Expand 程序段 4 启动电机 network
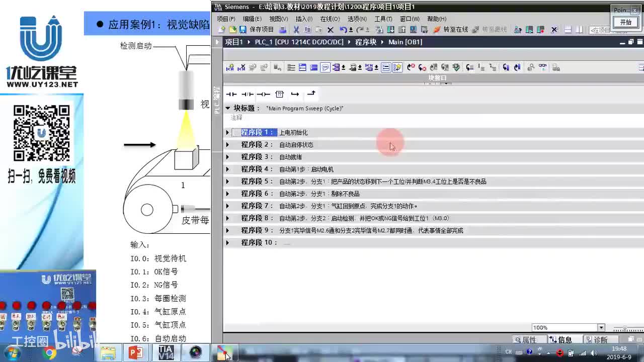The height and width of the screenshot is (362, 644). (227, 169)
